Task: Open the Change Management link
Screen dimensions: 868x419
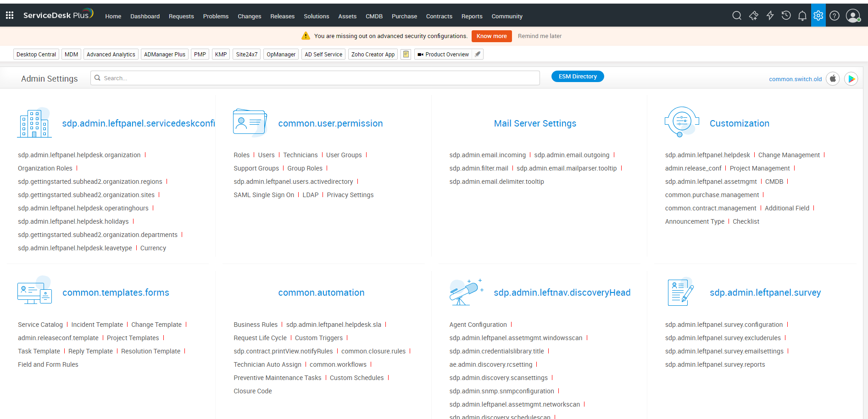Action: pos(789,155)
